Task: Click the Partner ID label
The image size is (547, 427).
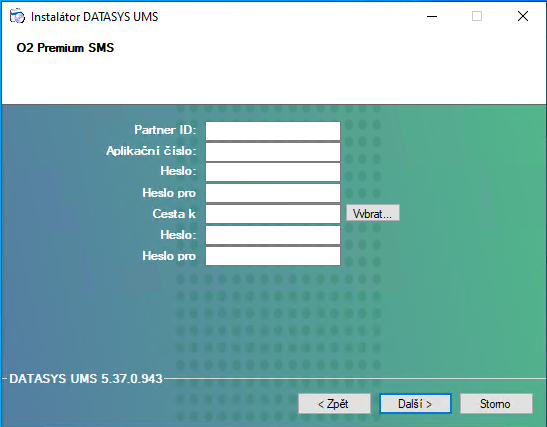Action: click(165, 130)
